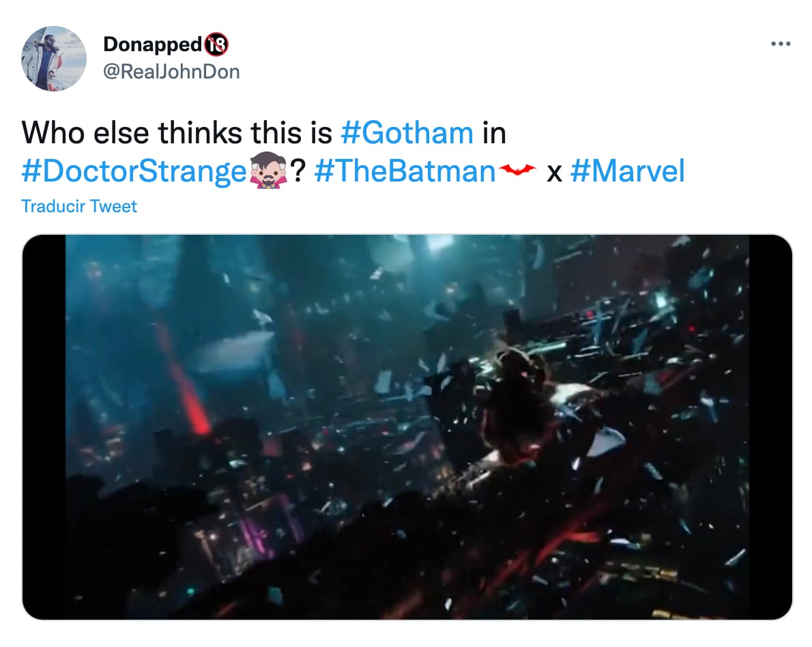Open the #Gotham hashtag

pos(407,133)
